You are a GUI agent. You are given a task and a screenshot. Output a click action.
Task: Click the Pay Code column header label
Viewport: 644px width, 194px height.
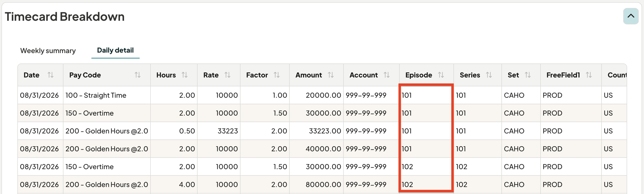85,75
